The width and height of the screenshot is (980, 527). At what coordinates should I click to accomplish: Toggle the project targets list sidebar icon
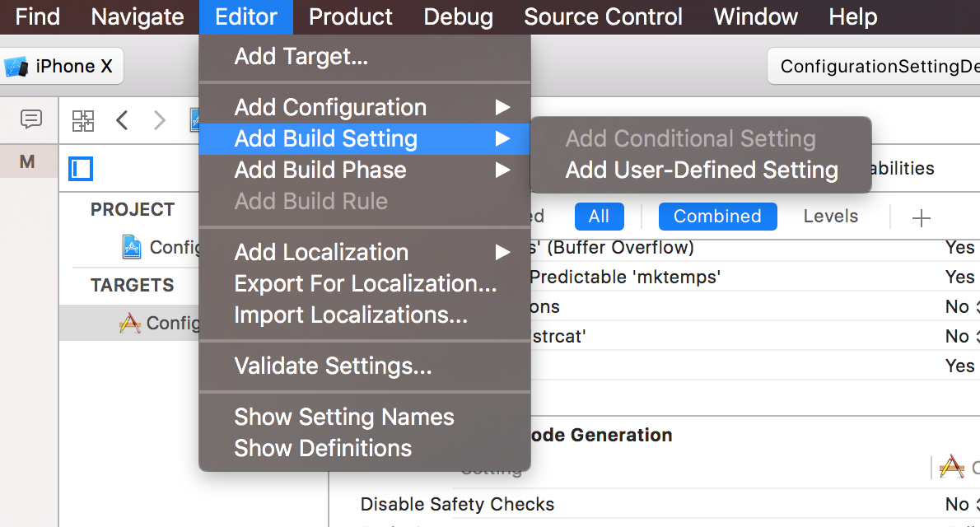click(x=81, y=169)
